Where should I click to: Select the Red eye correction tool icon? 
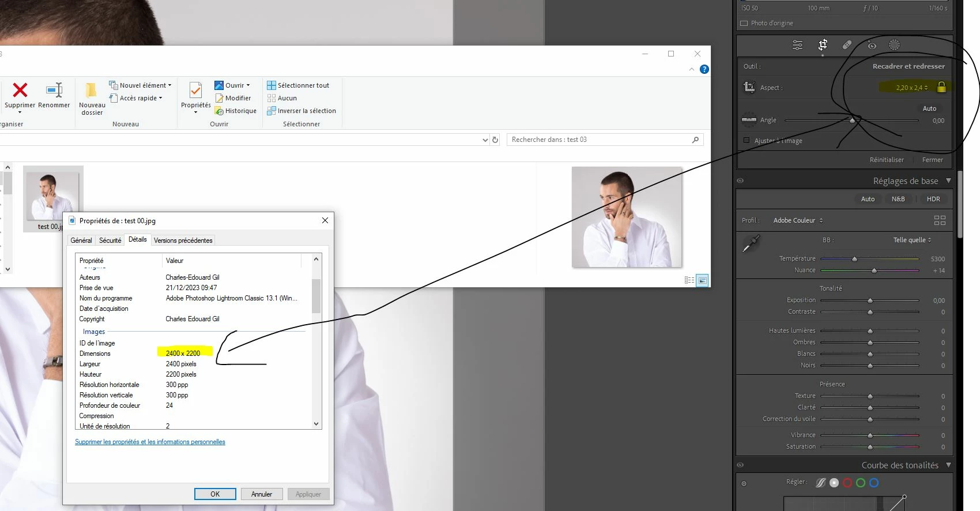pos(872,45)
